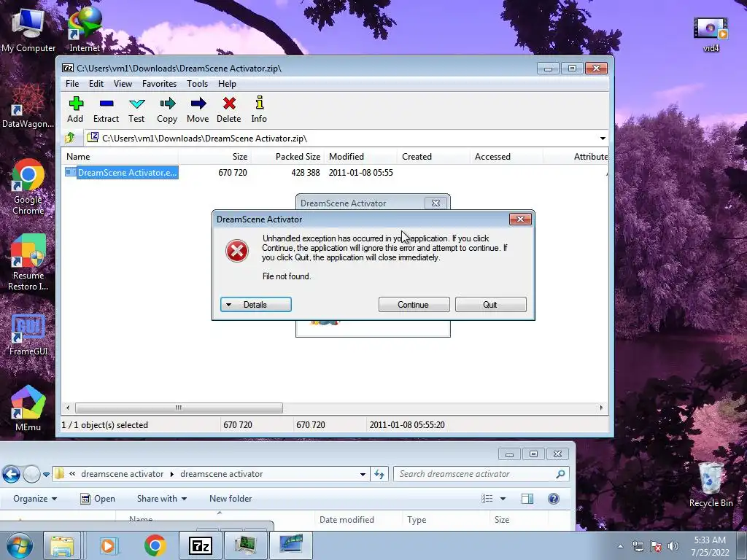The image size is (747, 560).
Task: Click the Date modified column in Explorer
Action: pyautogui.click(x=357, y=520)
